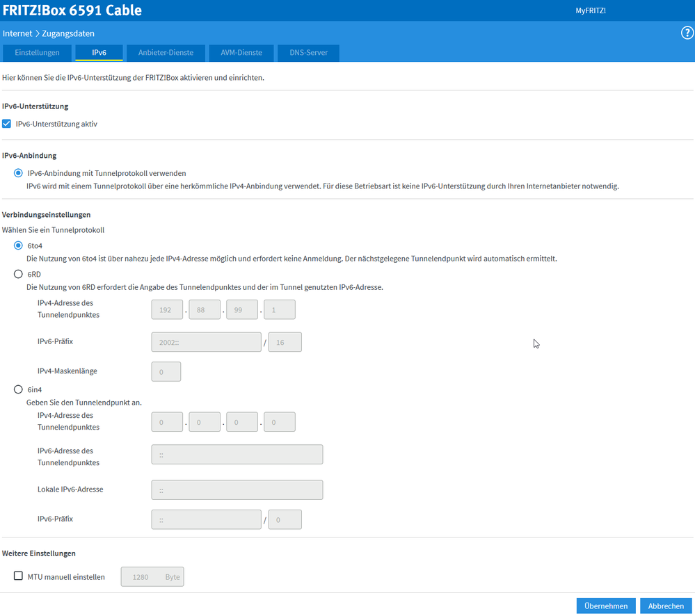Click the IPv6-Anbindung heading
This screenshot has height=616, width=695.
29,156
